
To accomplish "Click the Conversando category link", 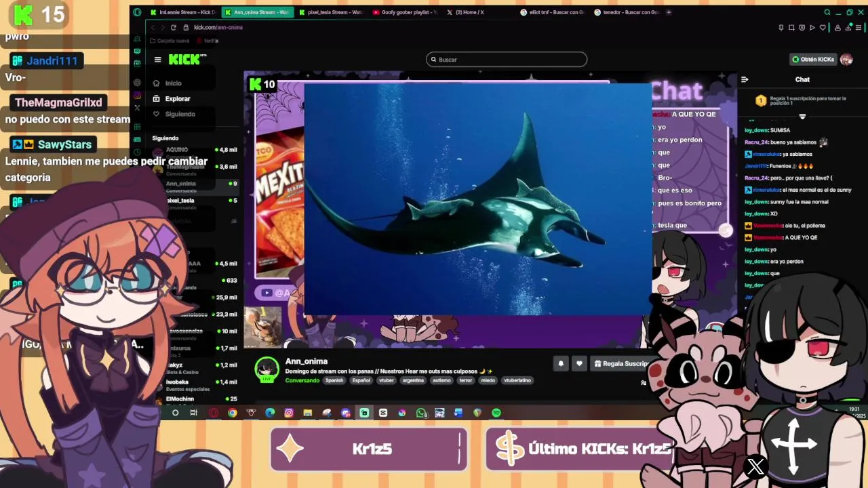I will [302, 380].
